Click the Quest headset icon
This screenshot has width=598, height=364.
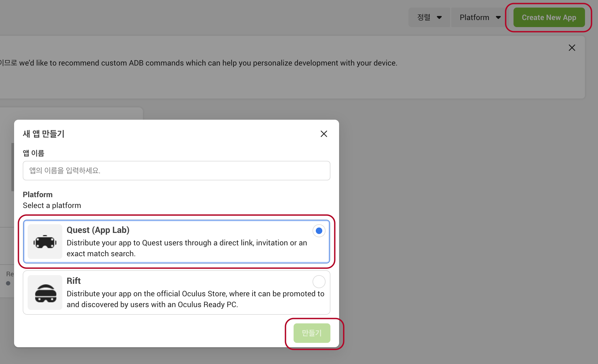pyautogui.click(x=45, y=242)
